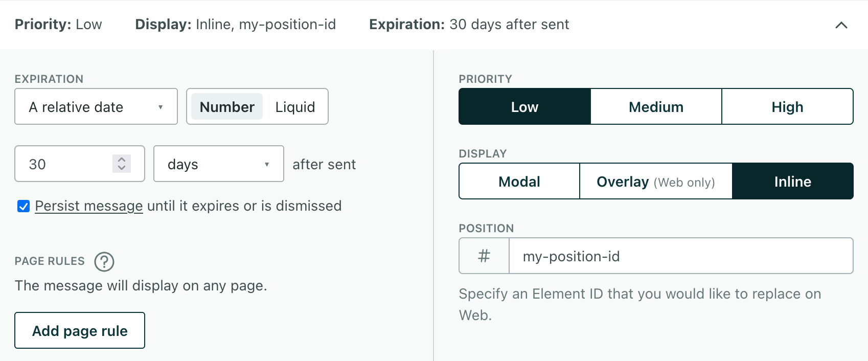Collapse the settings panel with the chevron
The image size is (868, 361).
click(x=841, y=25)
